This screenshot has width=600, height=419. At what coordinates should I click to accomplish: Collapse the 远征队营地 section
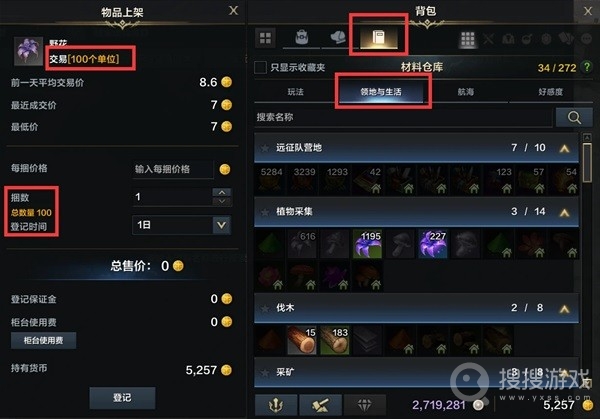(564, 148)
